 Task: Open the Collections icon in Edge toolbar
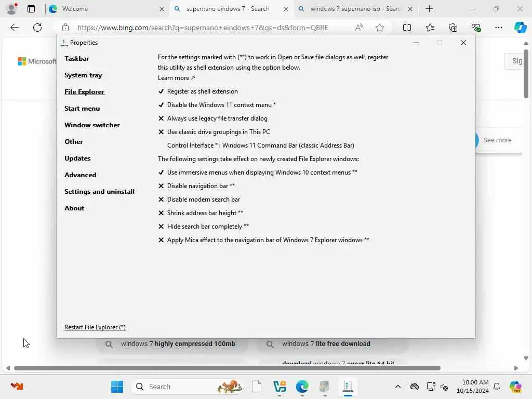pos(453,28)
